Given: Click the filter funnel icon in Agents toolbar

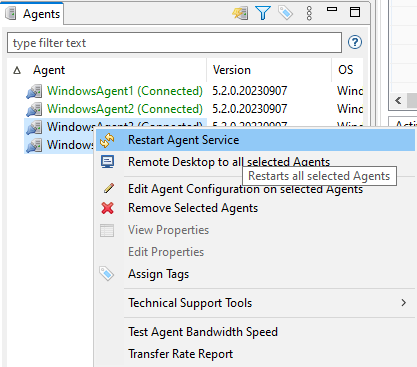Looking at the screenshot, I should pyautogui.click(x=263, y=13).
